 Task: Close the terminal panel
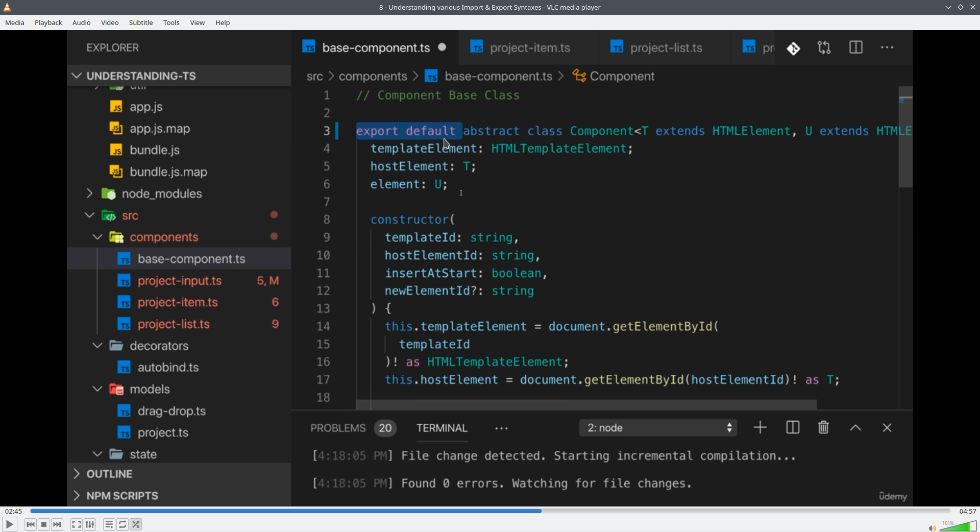pyautogui.click(x=887, y=428)
